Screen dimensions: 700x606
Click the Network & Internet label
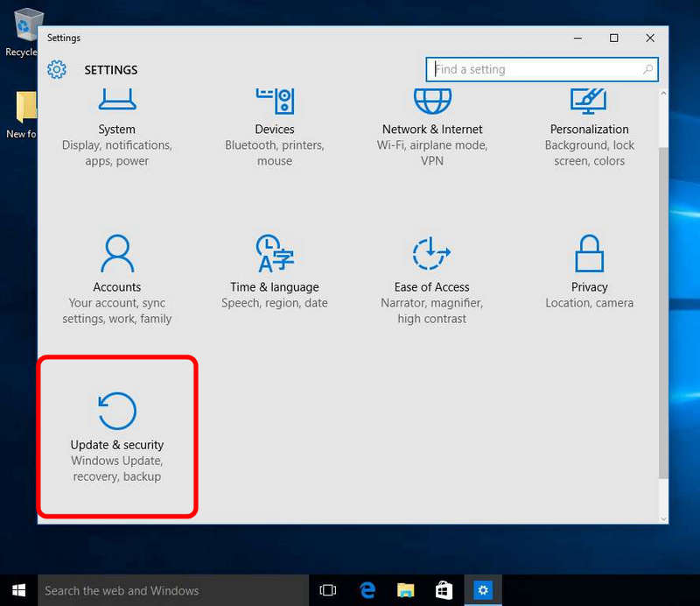pyautogui.click(x=432, y=129)
